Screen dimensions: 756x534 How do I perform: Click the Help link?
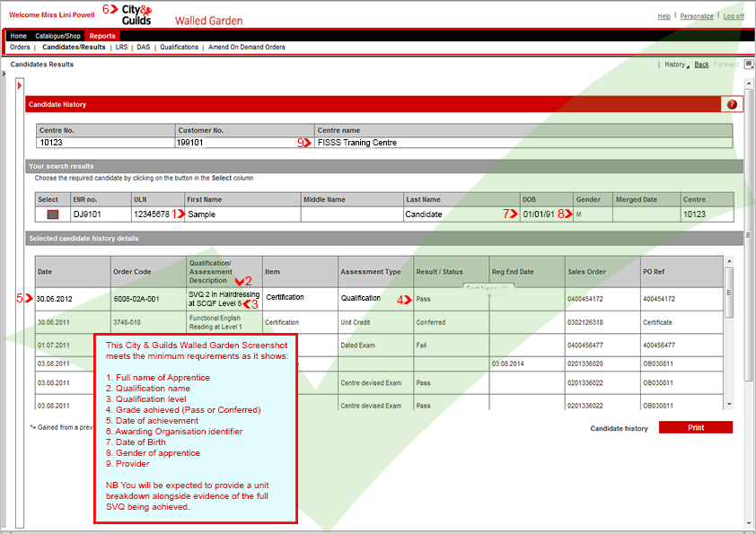[664, 16]
